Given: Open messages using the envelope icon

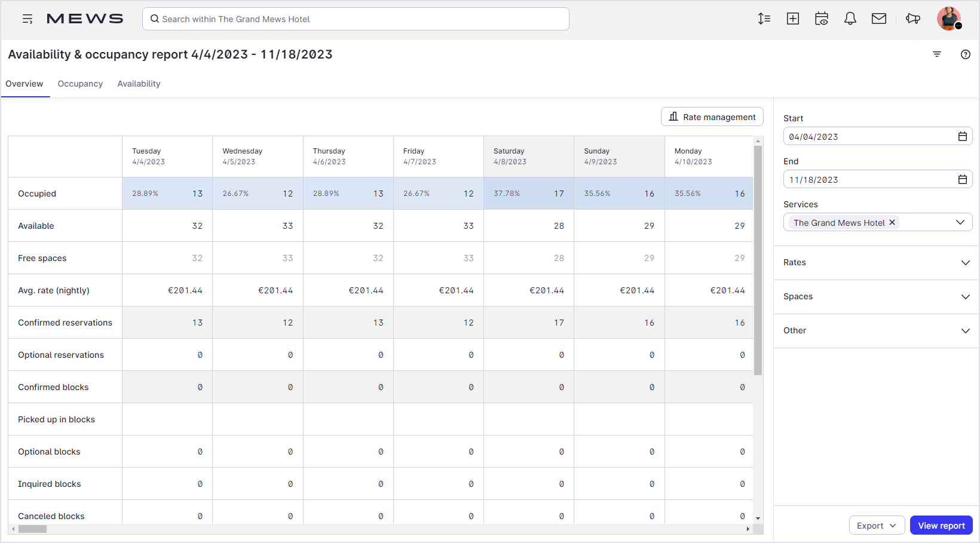Looking at the screenshot, I should tap(879, 19).
